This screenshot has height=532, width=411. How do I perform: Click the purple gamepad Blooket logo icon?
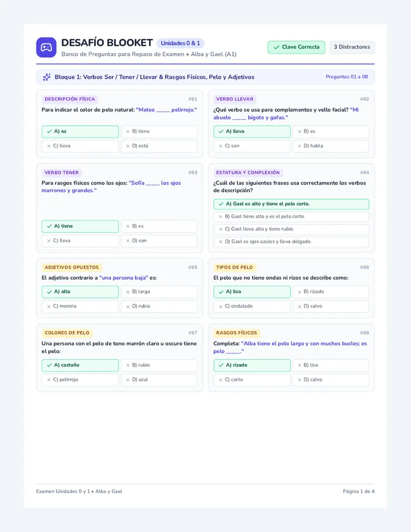pos(46,47)
